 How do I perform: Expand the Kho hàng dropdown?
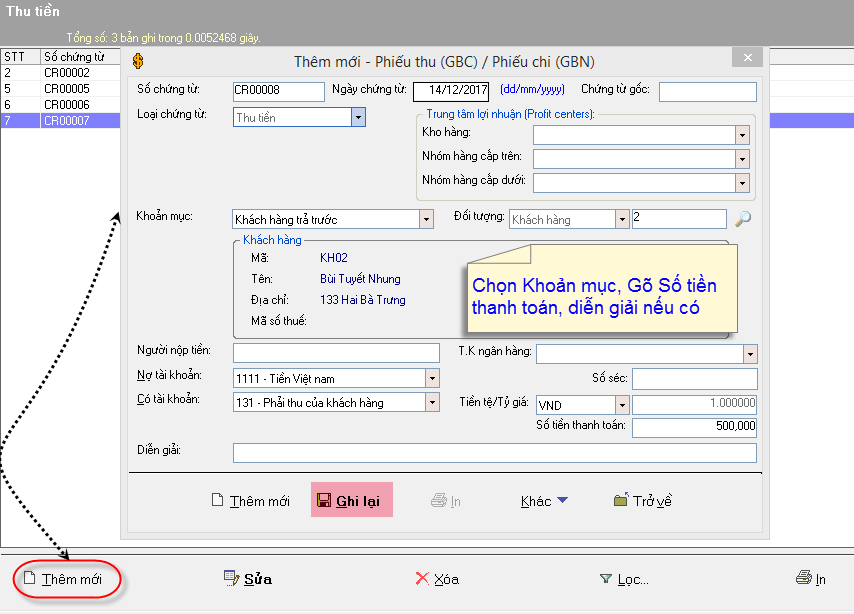coord(741,135)
